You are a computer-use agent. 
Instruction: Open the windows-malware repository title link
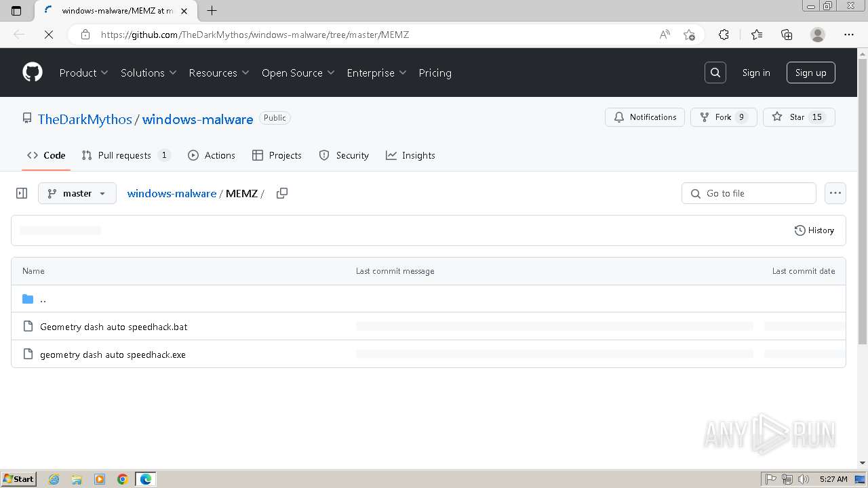pos(198,119)
